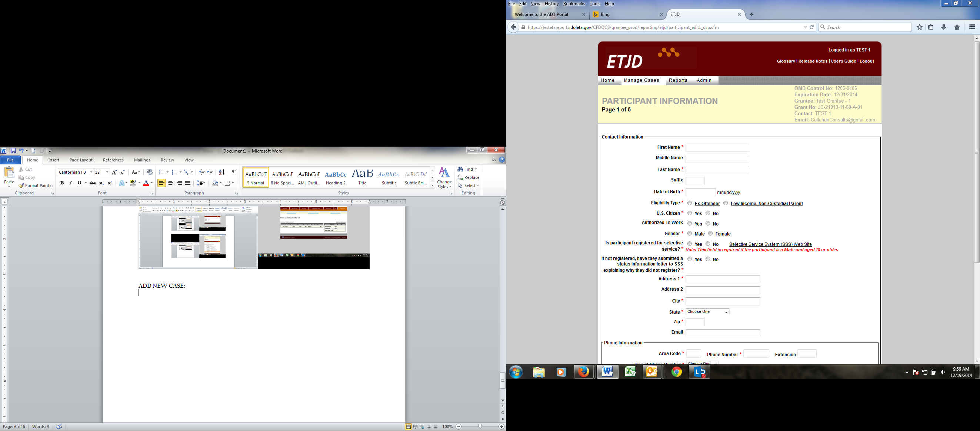The width and height of the screenshot is (980, 431).
Task: Select Yes for U.S. Citizen
Action: pyautogui.click(x=690, y=213)
